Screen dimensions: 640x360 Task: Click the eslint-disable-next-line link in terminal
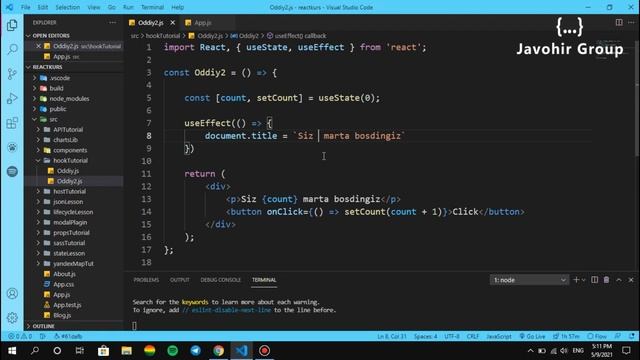tap(227, 310)
